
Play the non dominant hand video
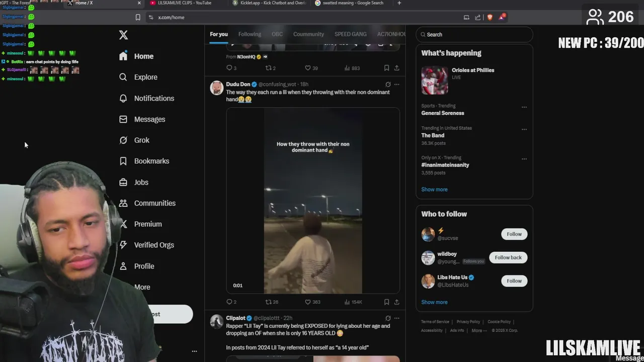pos(313,201)
